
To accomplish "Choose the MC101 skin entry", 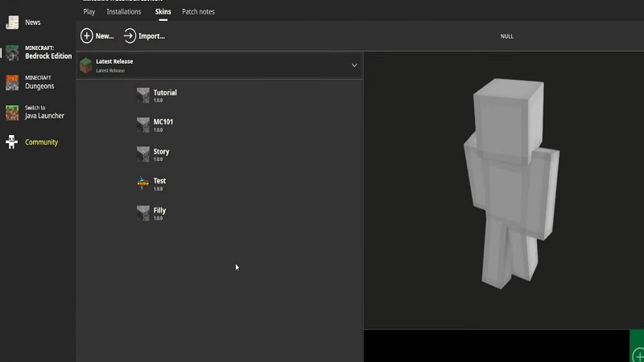I will coord(163,125).
